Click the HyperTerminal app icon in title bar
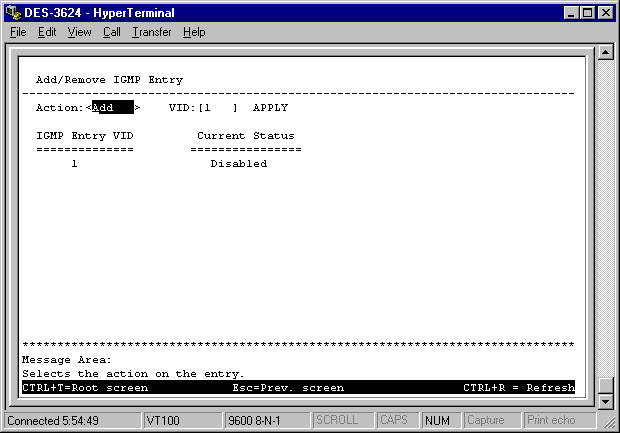This screenshot has width=620, height=433. [x=12, y=12]
